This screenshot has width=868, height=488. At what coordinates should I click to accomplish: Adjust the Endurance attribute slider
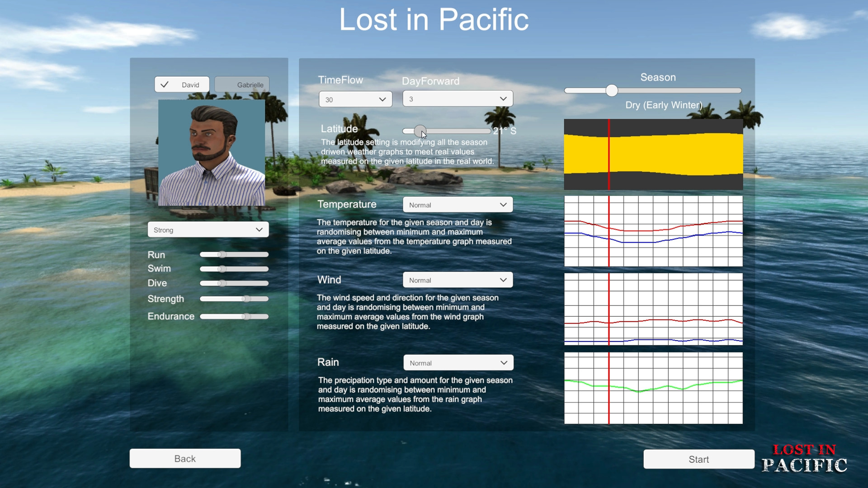tap(247, 316)
